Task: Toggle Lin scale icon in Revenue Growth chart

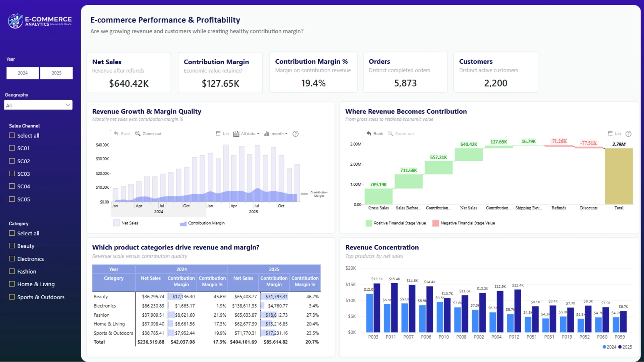Action: 218,133
